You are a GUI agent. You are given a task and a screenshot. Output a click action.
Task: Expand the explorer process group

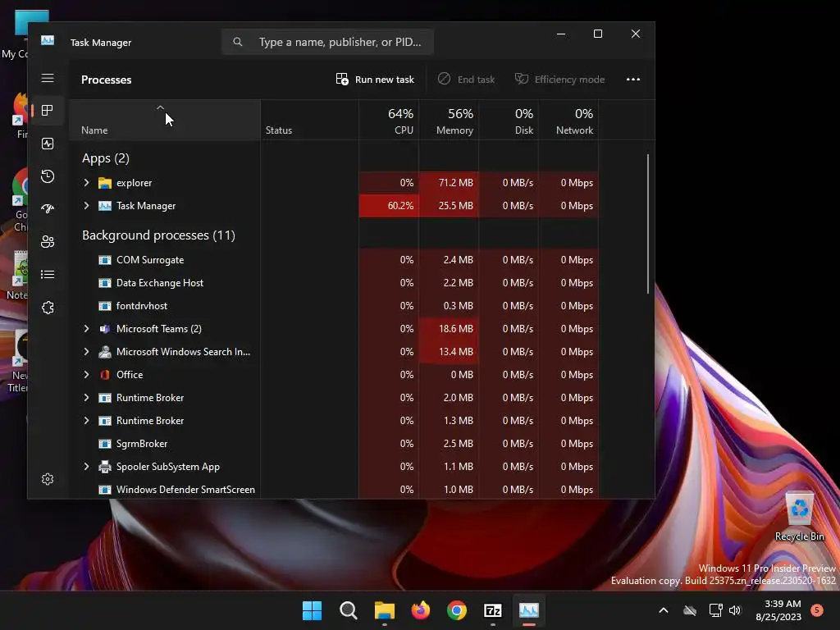86,183
